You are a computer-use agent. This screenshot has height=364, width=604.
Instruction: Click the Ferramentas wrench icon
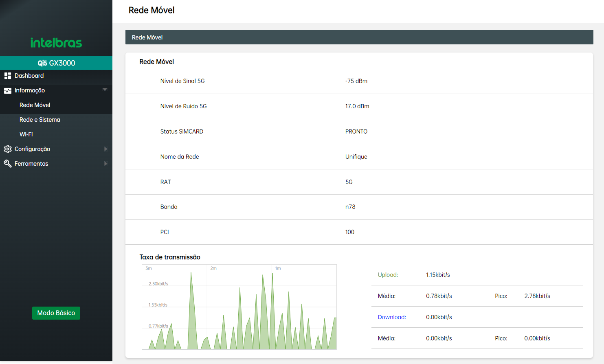[x=7, y=164]
